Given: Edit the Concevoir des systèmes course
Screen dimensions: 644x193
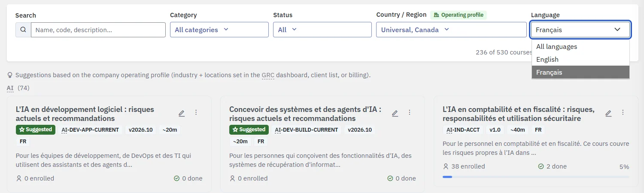Looking at the screenshot, I should (395, 113).
